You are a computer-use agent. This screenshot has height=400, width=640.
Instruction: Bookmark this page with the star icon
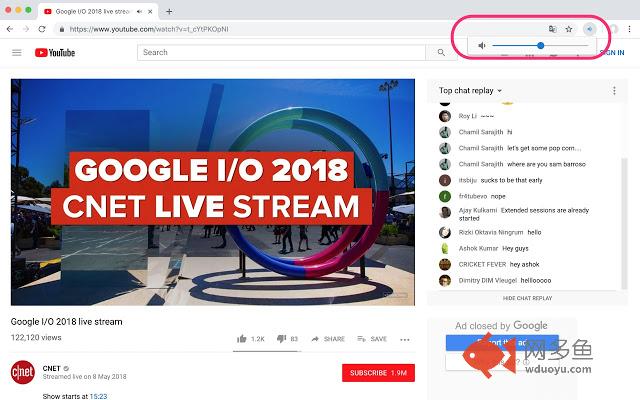569,29
